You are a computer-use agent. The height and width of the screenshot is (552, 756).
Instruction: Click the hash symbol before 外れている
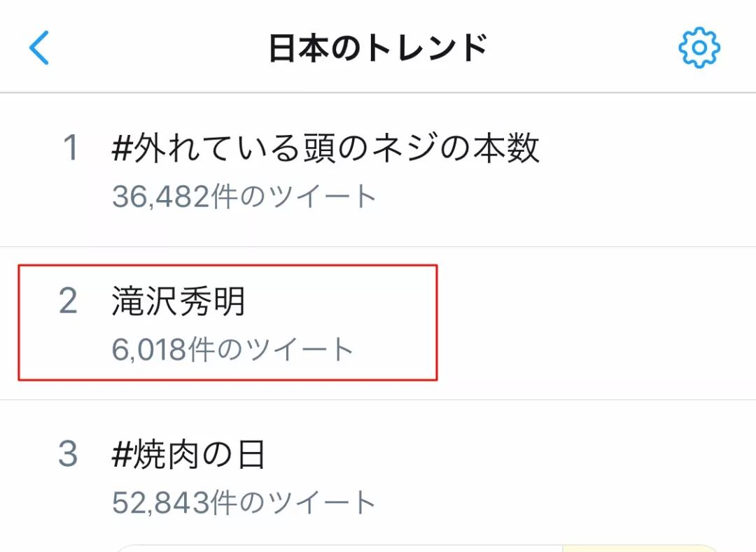tap(122, 148)
